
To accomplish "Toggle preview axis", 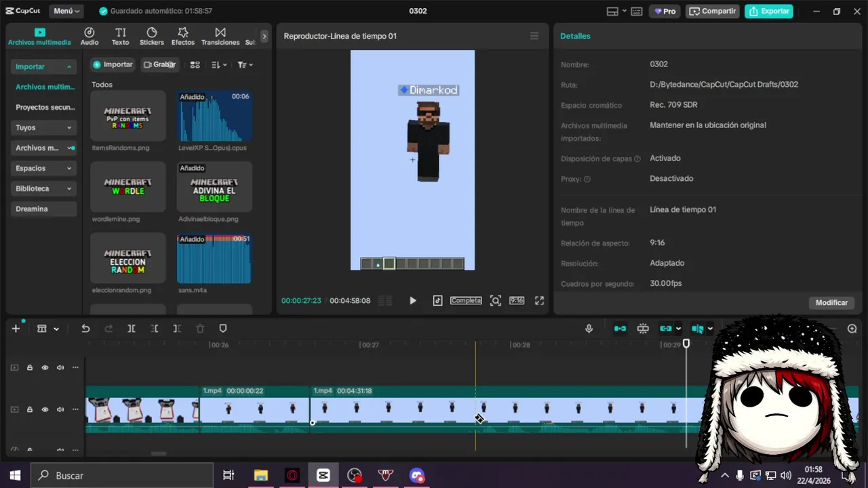I will click(x=698, y=329).
